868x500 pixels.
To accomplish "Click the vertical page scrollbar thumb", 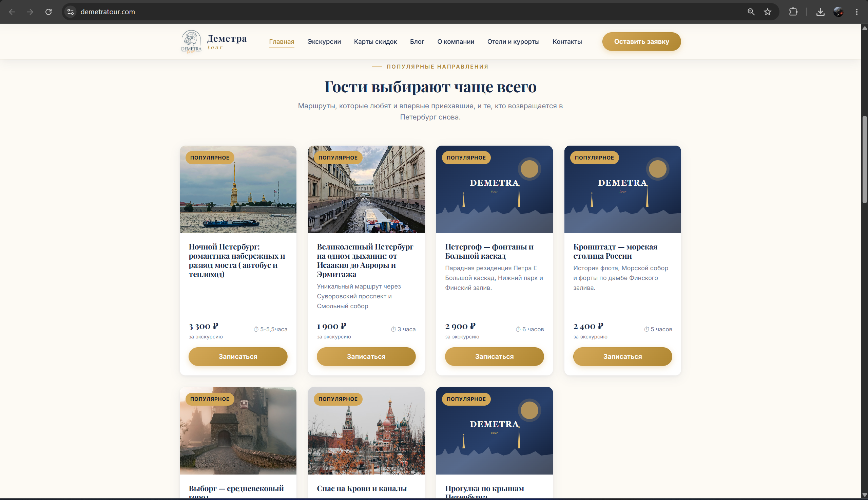I will coord(865,160).
